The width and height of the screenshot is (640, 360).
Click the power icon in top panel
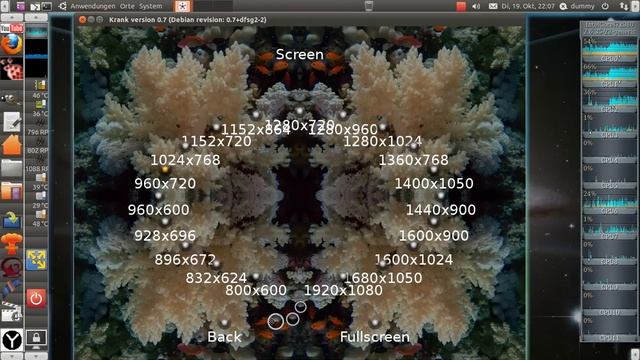(605, 6)
